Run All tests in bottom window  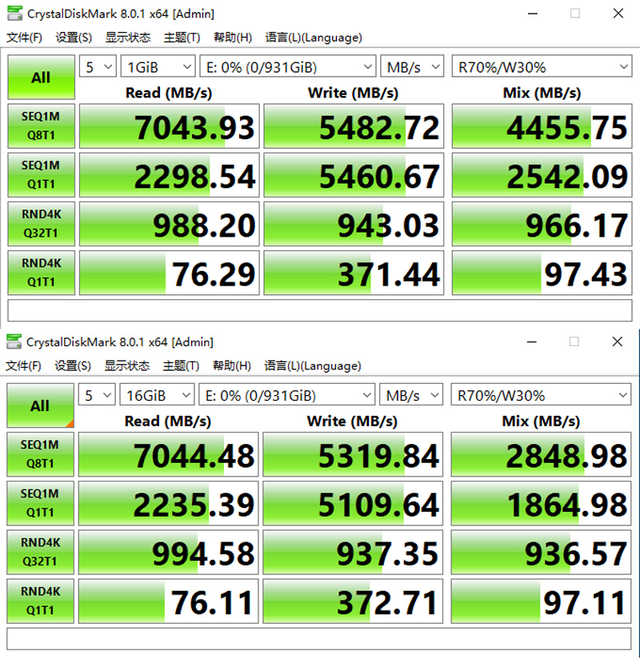40,405
